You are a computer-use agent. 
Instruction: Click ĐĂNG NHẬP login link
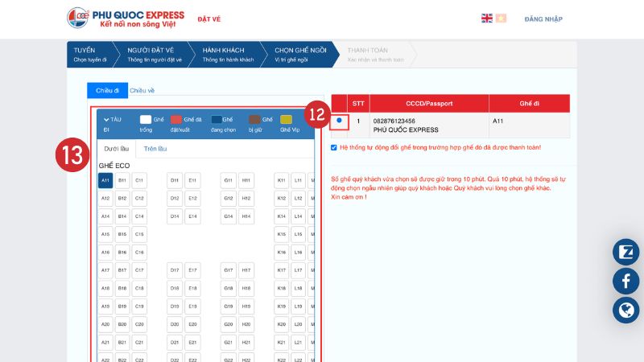tap(543, 19)
